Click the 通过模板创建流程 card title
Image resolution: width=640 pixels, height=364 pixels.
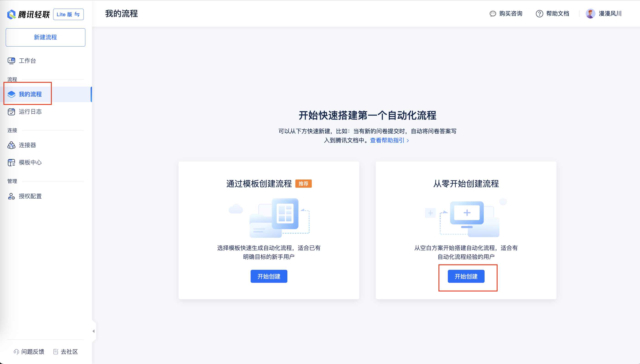click(x=259, y=184)
